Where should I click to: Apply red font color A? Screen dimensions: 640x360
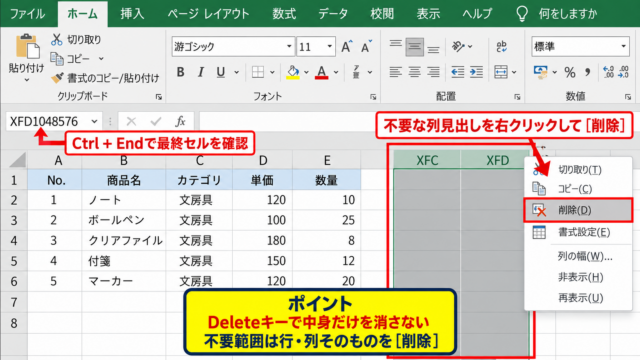coord(322,72)
